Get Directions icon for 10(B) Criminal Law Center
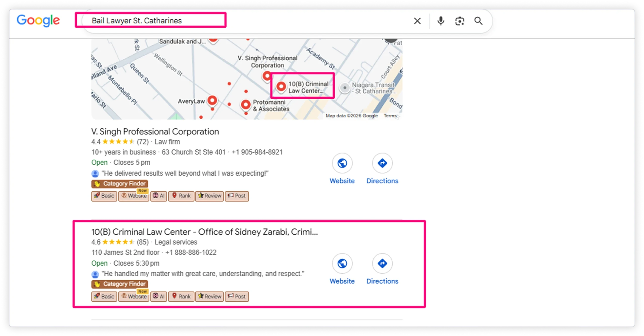 point(382,264)
